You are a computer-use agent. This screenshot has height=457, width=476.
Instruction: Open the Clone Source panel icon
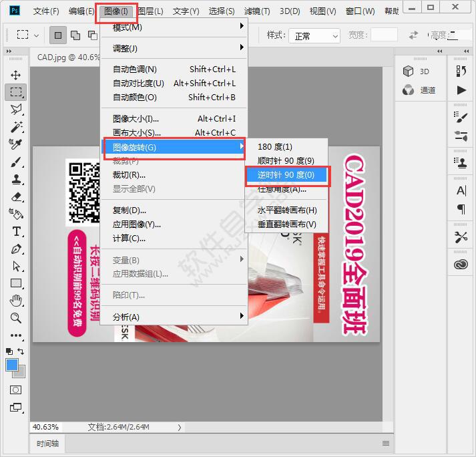[461, 162]
